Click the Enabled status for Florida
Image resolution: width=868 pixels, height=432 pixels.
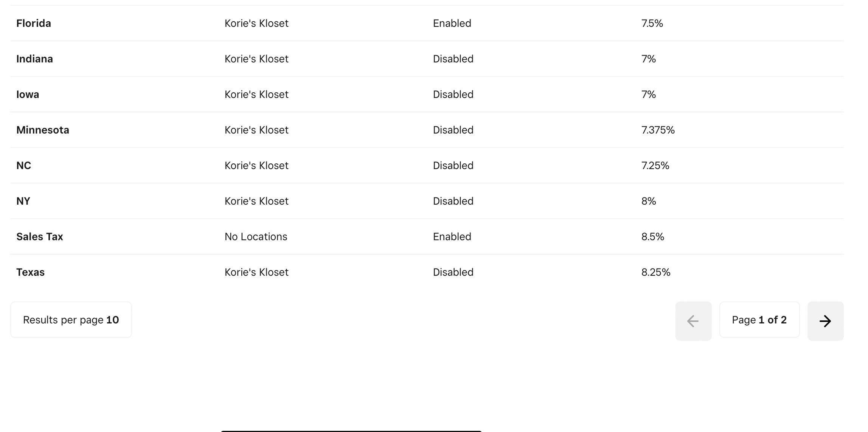click(x=452, y=23)
